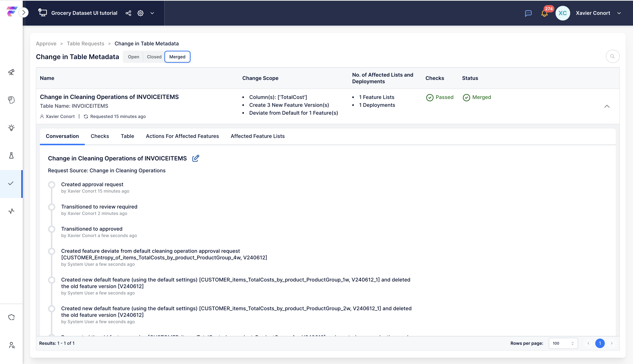The width and height of the screenshot is (633, 364).
Task: Click Transitioned to approved timeline marker
Action: pos(52,229)
